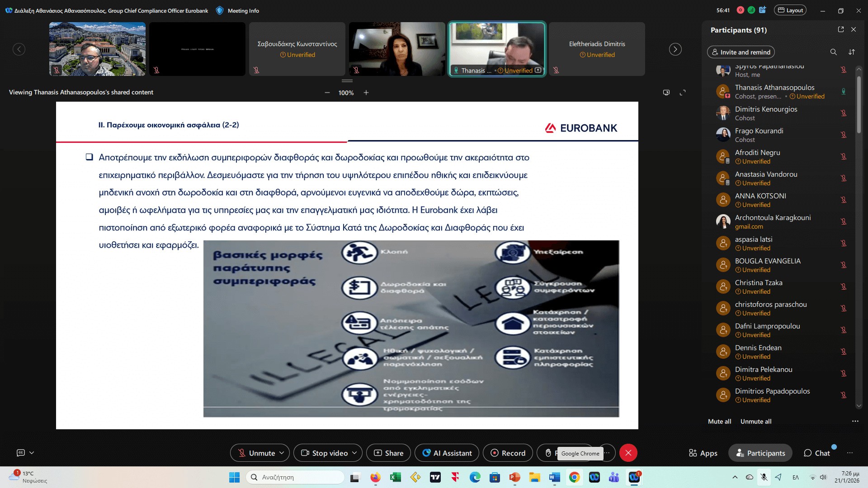Viewport: 868px width, 488px height.
Task: Close the Participants panel
Action: tap(854, 29)
